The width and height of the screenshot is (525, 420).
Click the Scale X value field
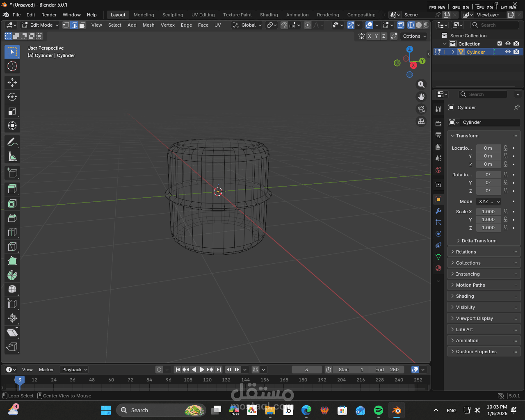pyautogui.click(x=488, y=212)
